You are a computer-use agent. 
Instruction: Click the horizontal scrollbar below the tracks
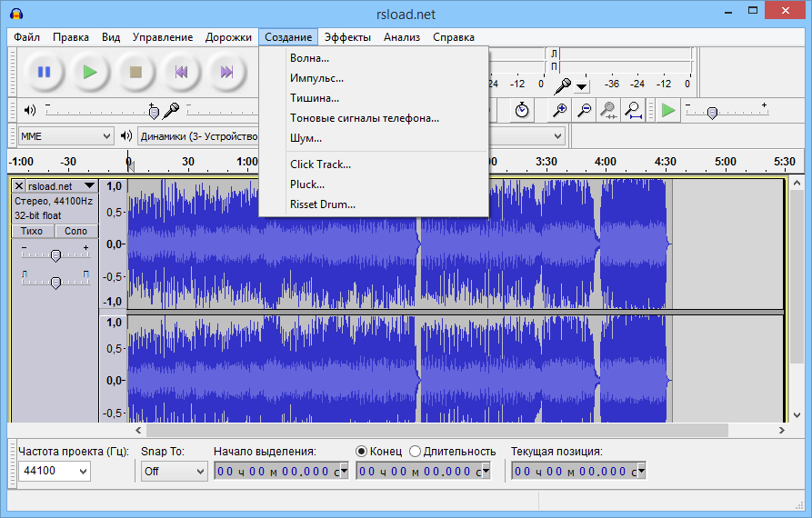[436, 431]
